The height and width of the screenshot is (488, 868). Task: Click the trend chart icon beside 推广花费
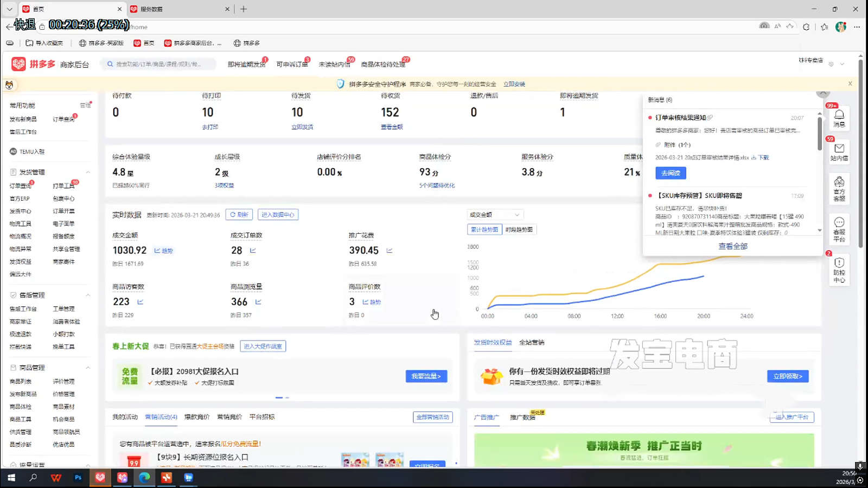(390, 251)
